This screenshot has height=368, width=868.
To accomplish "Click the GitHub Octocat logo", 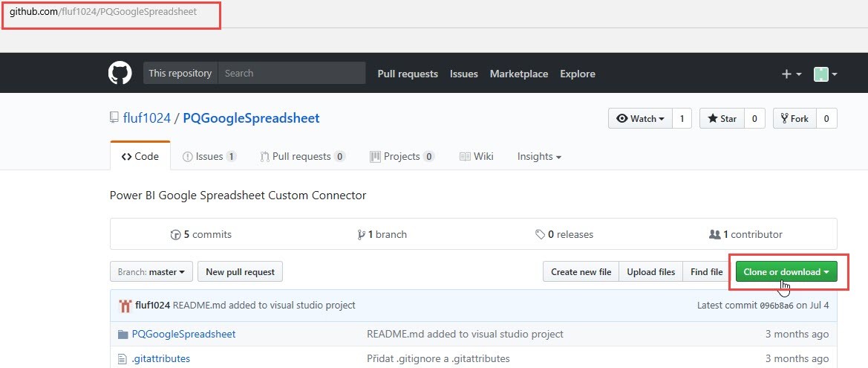I will pyautogui.click(x=120, y=73).
